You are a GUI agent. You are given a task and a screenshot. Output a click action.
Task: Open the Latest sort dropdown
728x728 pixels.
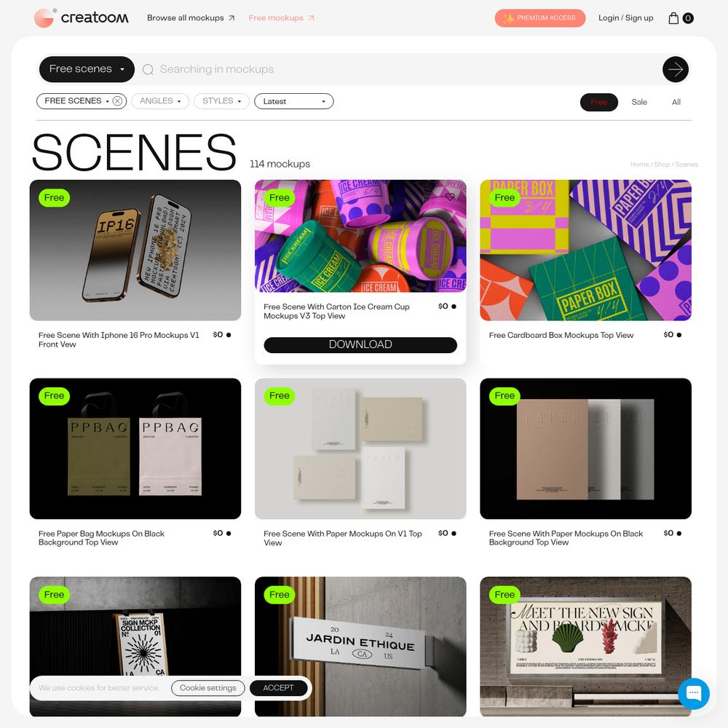coord(294,101)
